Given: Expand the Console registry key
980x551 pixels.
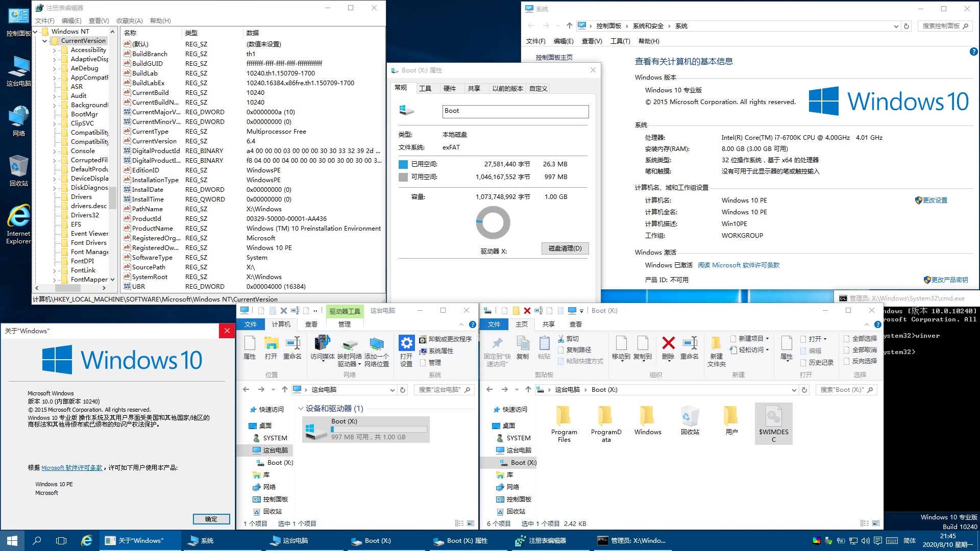Looking at the screenshot, I should click(x=55, y=151).
